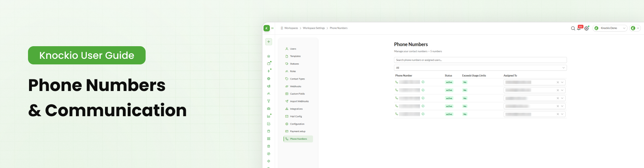Open notifications bell with 211 badge
The image size is (644, 168).
point(579,28)
